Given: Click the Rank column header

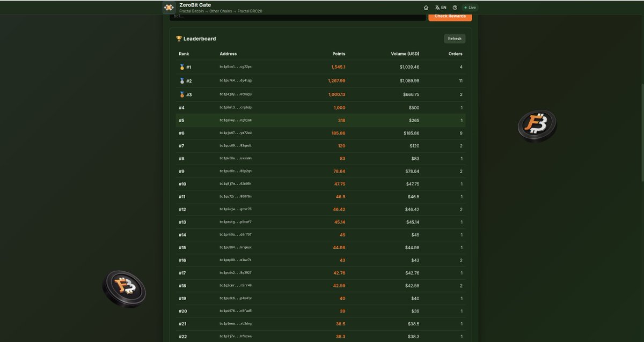Looking at the screenshot, I should 184,54.
